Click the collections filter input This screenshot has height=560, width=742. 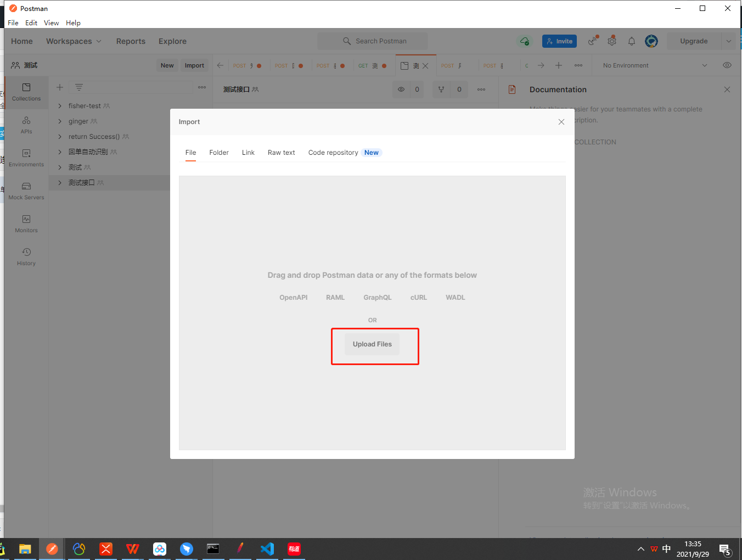131,87
